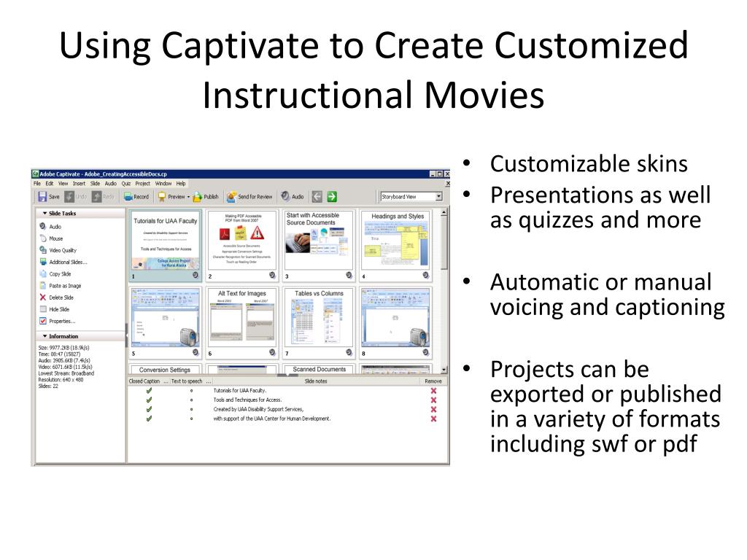Viewport: 747px width, 560px height.
Task: Open the Audio menu in menu bar
Action: (x=111, y=183)
